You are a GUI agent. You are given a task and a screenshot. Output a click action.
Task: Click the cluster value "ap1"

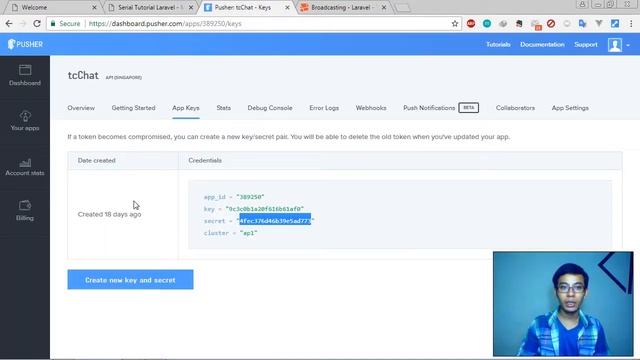point(248,233)
